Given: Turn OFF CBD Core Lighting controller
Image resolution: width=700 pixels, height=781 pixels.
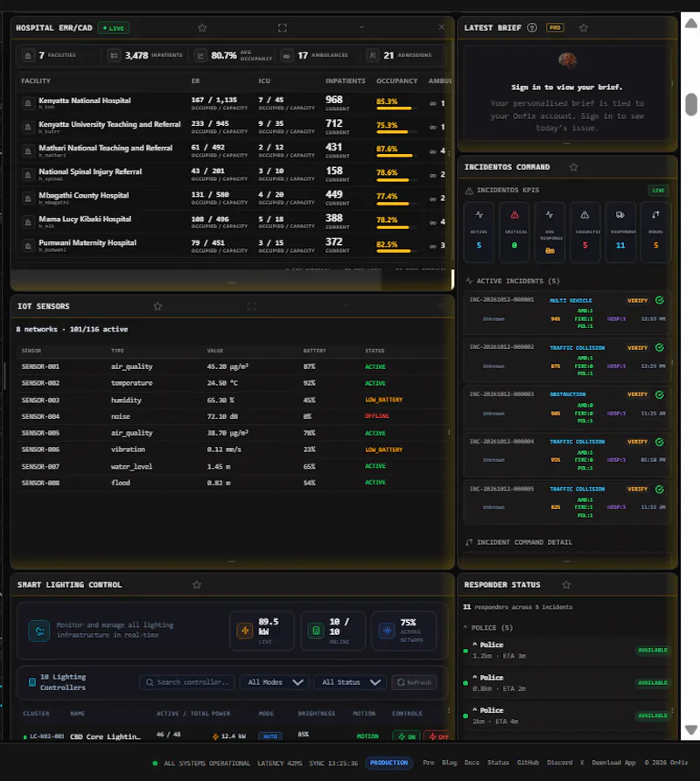Looking at the screenshot, I should [437, 736].
